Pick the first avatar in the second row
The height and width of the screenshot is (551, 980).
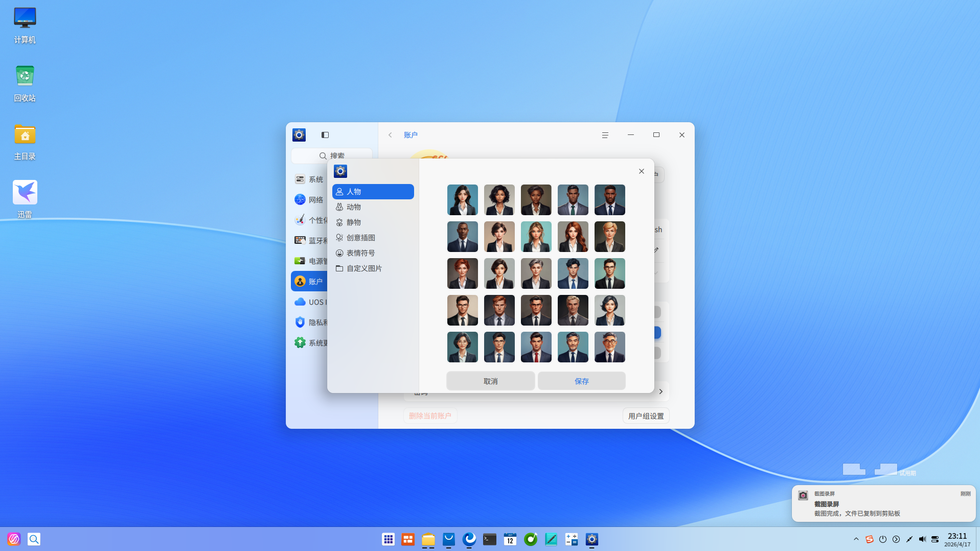point(463,237)
